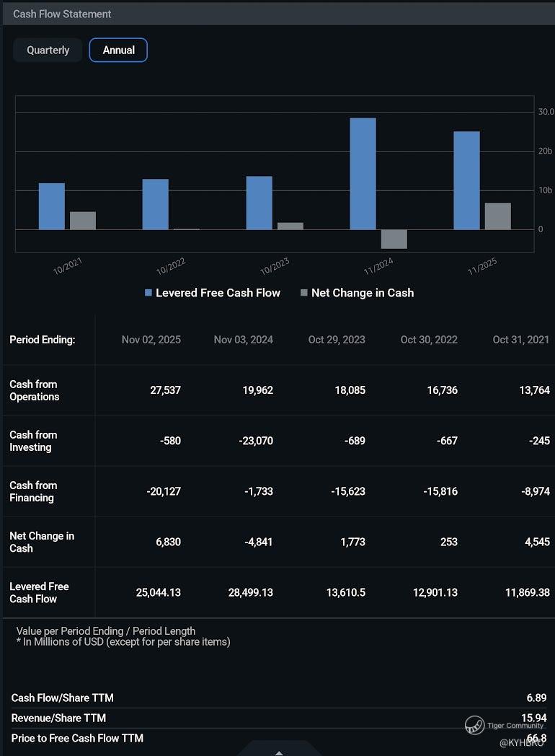Click the Oct 31, 2021 column header
Image resolution: width=555 pixels, height=756 pixels.
(x=521, y=340)
